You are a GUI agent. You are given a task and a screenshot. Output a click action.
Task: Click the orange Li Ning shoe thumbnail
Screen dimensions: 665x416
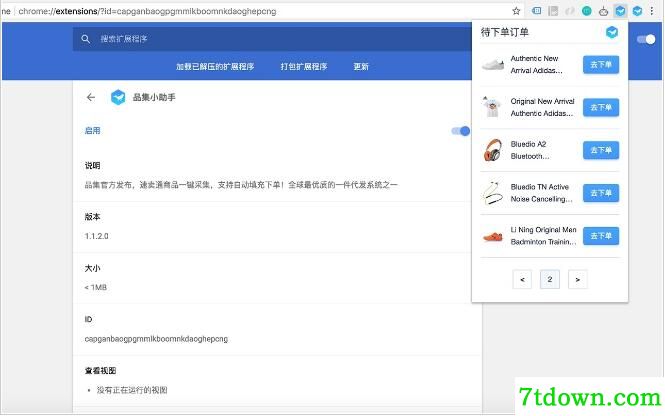click(493, 237)
